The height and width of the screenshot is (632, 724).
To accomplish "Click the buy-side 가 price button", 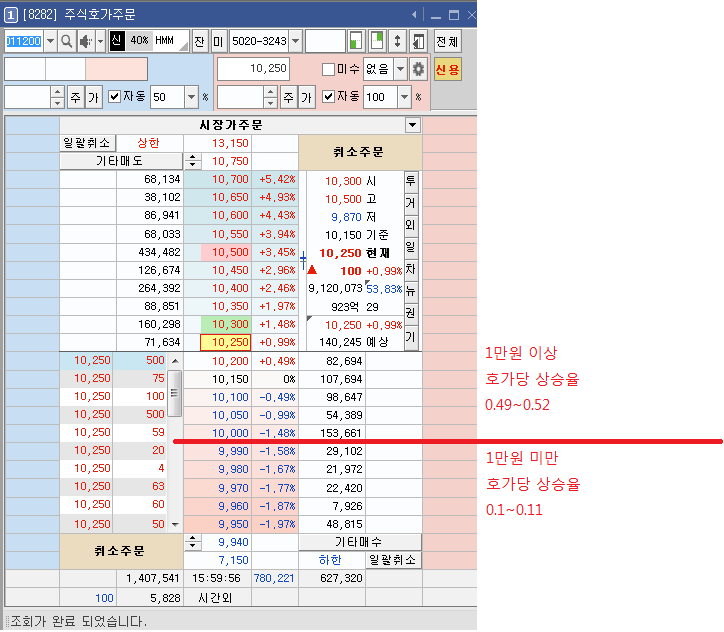I will (307, 97).
